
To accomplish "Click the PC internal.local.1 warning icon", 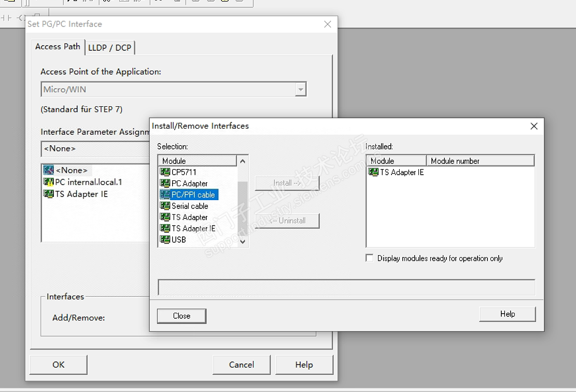I will click(49, 182).
